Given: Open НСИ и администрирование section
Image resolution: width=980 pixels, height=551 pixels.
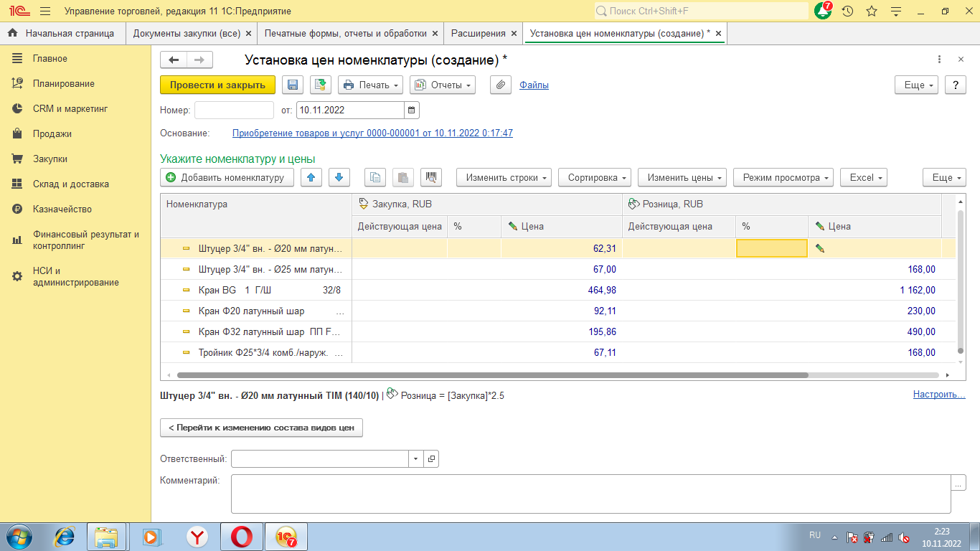Looking at the screenshot, I should pyautogui.click(x=75, y=276).
